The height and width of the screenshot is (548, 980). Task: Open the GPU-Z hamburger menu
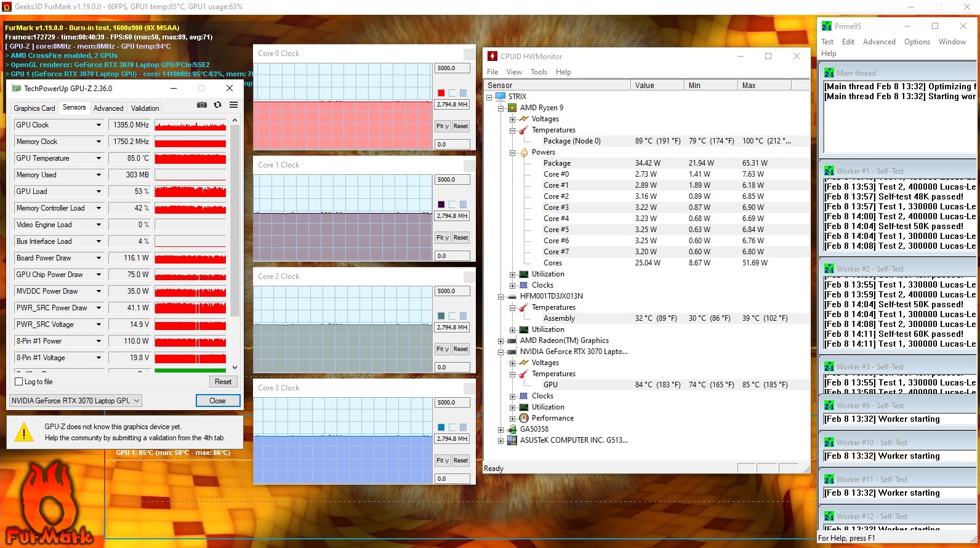(234, 105)
